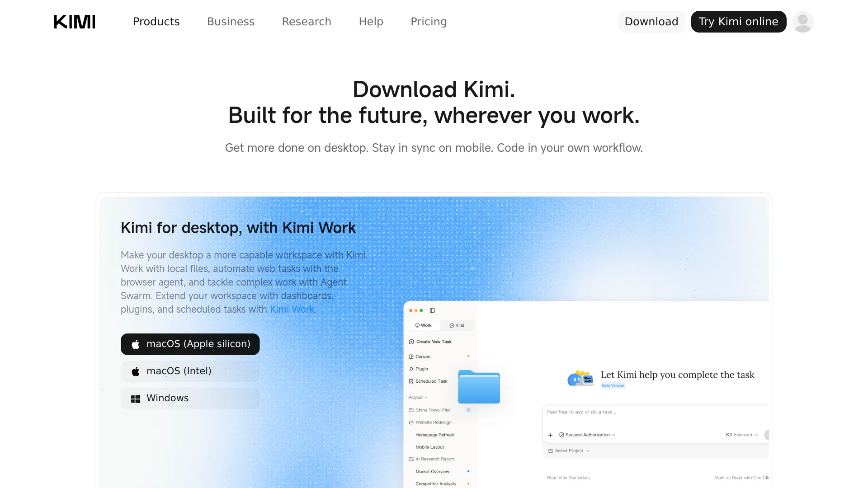Click Create New Task plus icon
The image size is (868, 488).
coord(411,342)
